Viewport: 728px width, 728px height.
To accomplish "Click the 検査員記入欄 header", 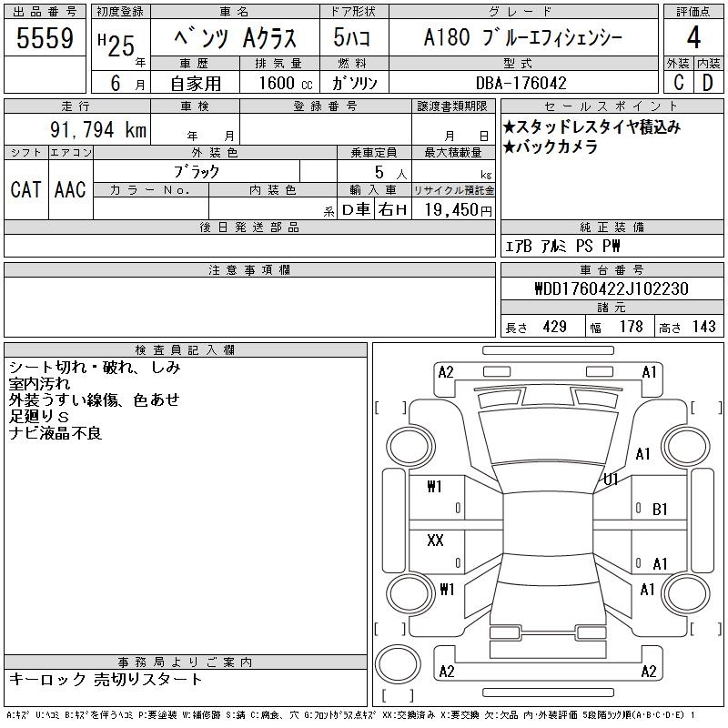I will pyautogui.click(x=186, y=349).
